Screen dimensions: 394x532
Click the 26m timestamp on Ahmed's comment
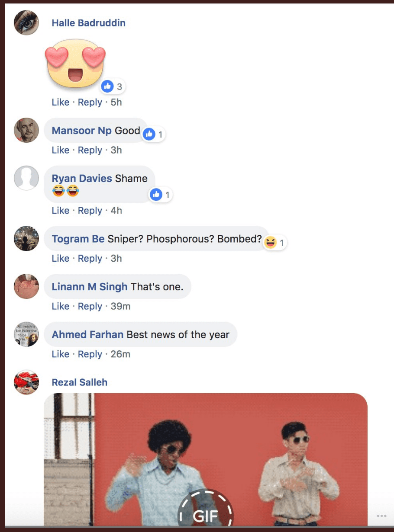120,354
